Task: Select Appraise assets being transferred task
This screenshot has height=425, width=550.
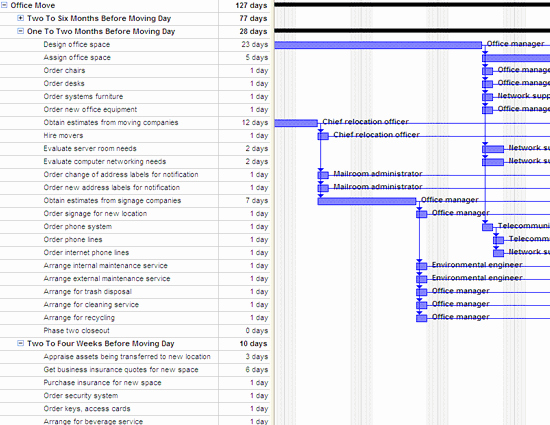Action: (127, 357)
